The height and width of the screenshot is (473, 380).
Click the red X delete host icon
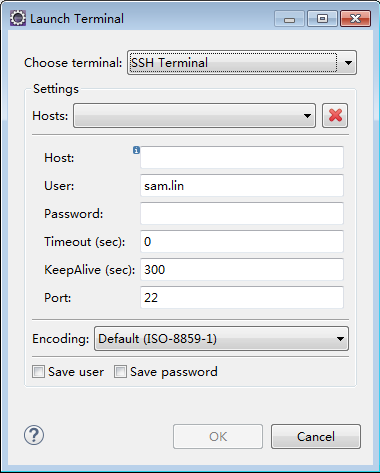pyautogui.click(x=335, y=115)
